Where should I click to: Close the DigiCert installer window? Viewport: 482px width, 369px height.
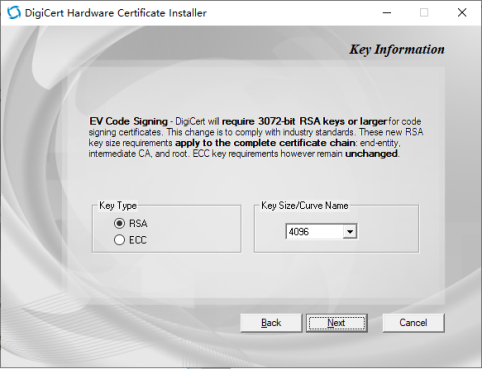pos(462,13)
